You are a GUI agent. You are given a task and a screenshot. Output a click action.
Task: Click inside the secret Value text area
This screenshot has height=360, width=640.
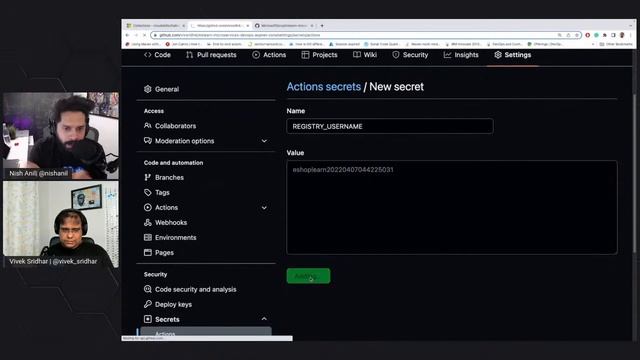452,207
